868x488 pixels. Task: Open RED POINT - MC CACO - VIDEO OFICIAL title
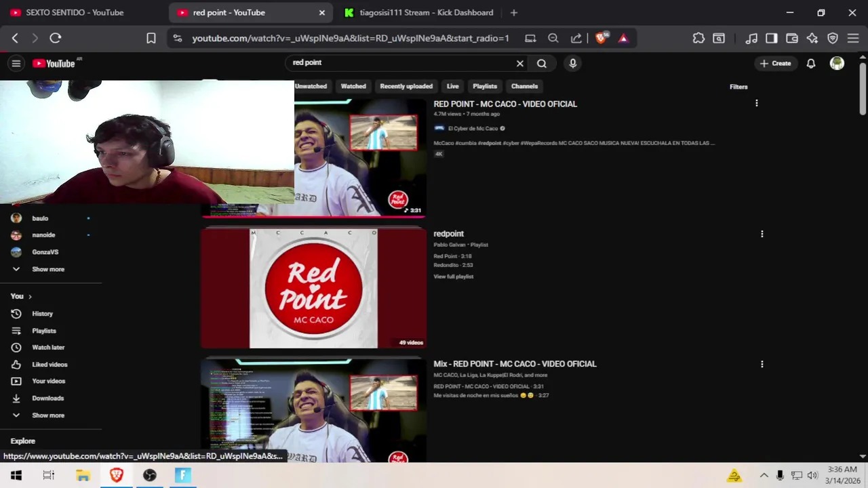click(505, 104)
